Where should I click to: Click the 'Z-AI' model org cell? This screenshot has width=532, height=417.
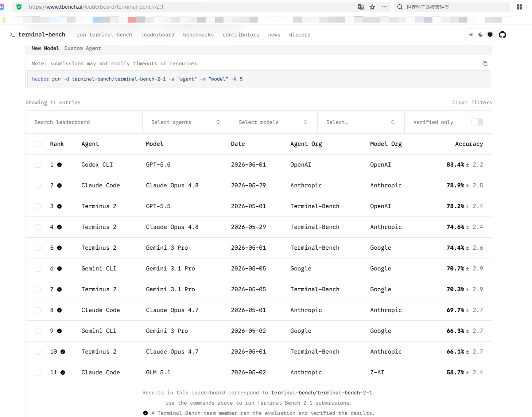coord(377,373)
